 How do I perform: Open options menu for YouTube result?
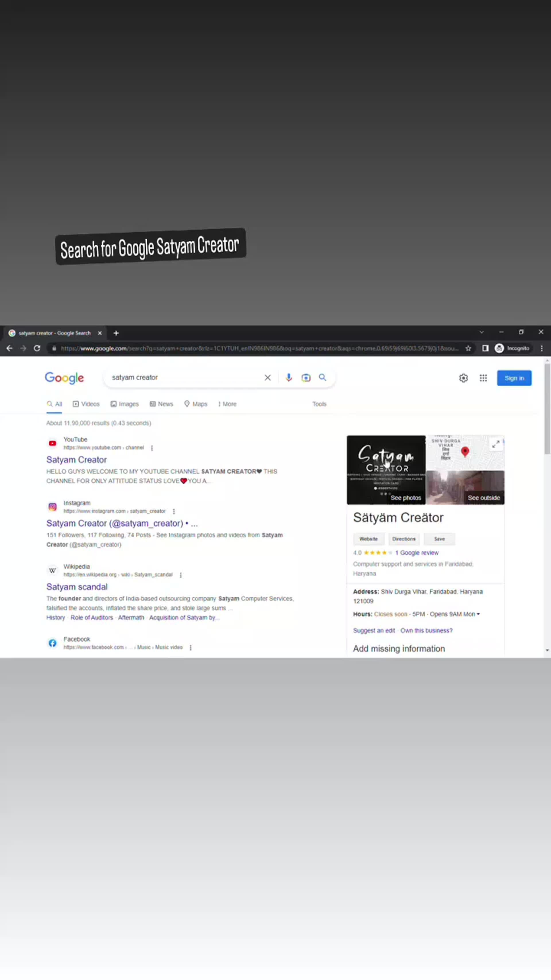[x=152, y=448]
